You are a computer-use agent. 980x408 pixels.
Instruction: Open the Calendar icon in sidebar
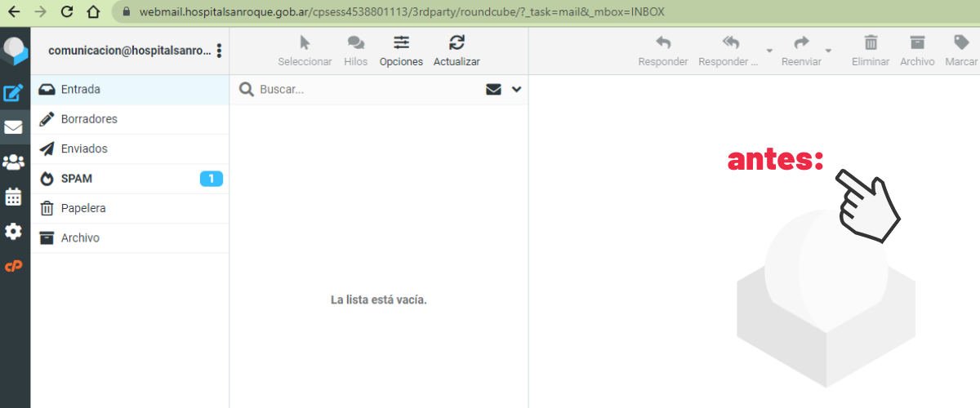coord(14,197)
